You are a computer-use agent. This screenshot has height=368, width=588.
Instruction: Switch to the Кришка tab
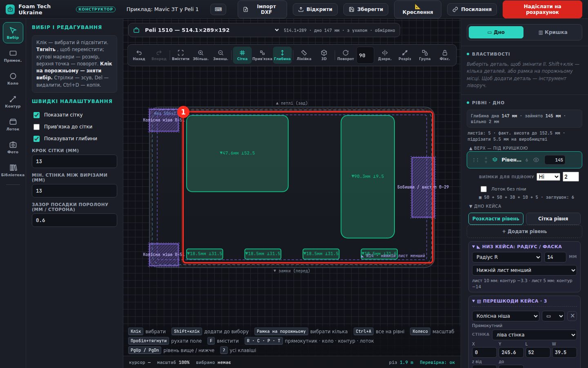pyautogui.click(x=552, y=32)
